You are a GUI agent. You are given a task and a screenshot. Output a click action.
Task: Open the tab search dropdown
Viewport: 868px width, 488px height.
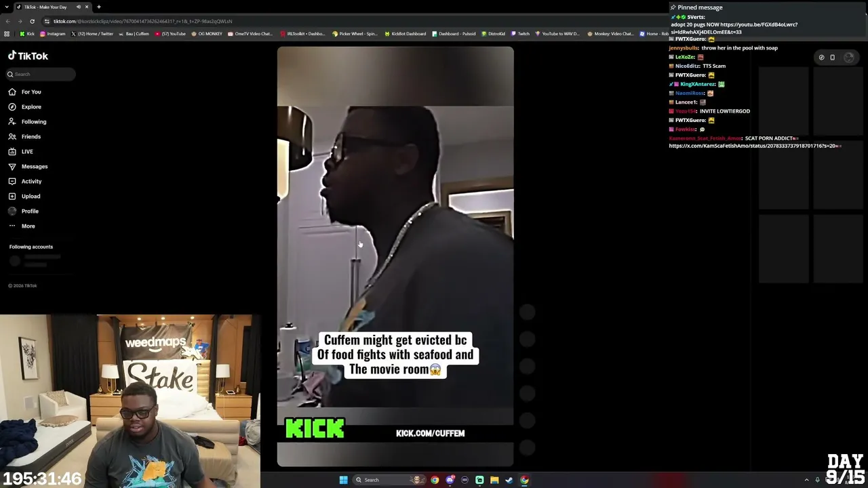coord(6,7)
